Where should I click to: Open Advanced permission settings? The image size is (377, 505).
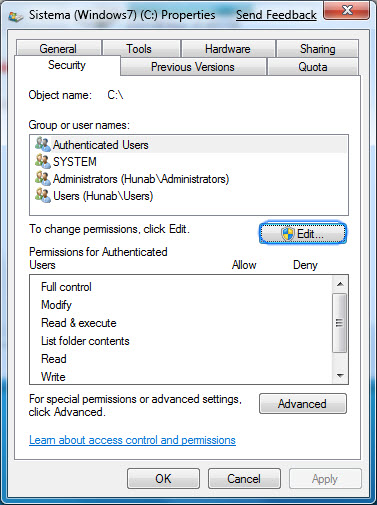tap(303, 404)
